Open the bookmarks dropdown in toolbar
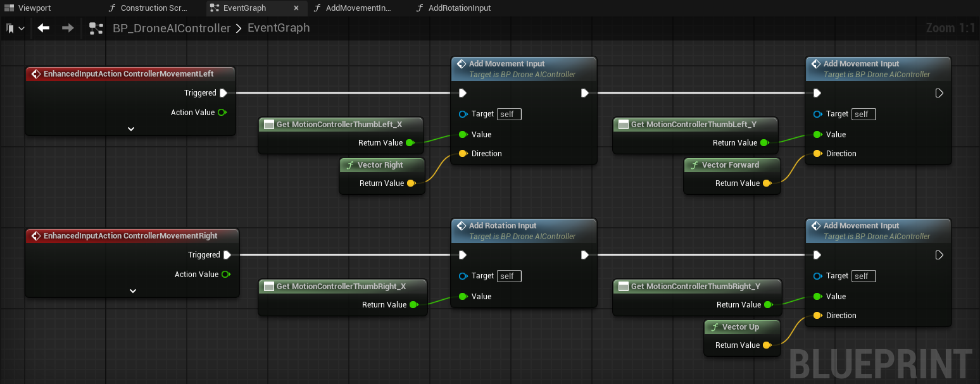This screenshot has width=980, height=384. pyautogui.click(x=15, y=28)
